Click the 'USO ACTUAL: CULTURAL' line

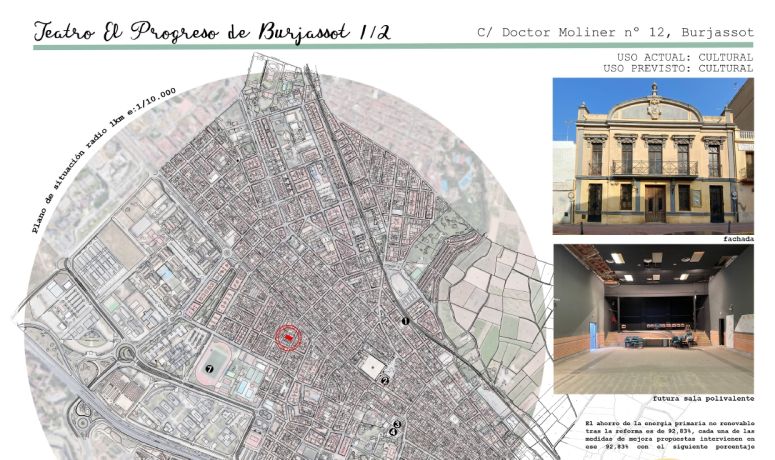pyautogui.click(x=685, y=57)
